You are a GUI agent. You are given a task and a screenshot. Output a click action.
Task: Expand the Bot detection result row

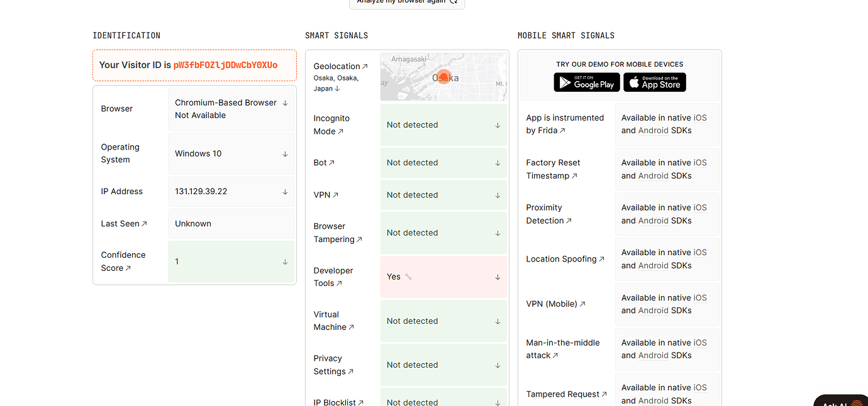(443, 163)
